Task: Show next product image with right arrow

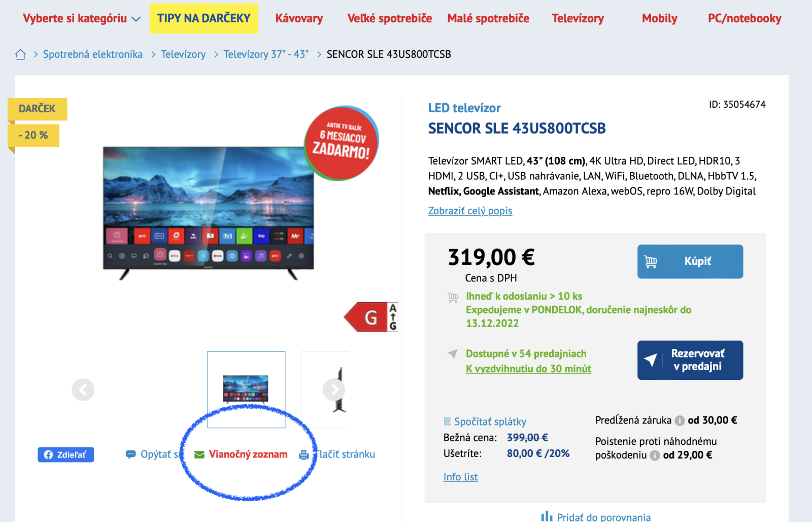Action: click(334, 390)
